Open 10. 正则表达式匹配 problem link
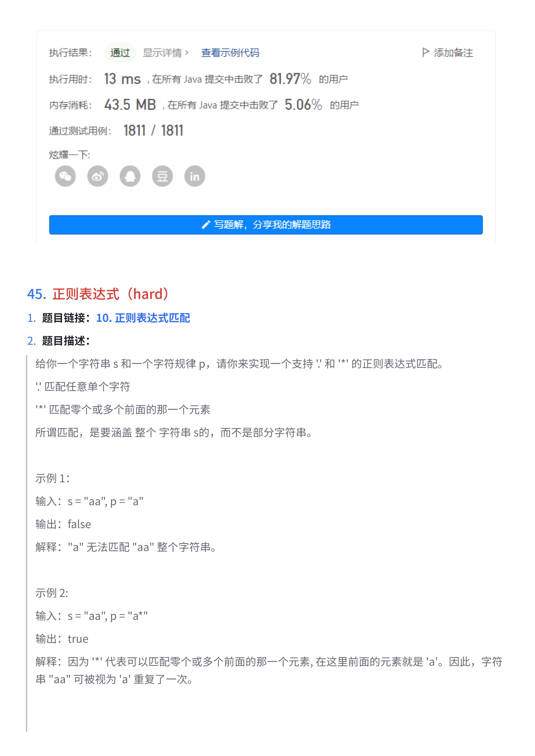 [143, 318]
